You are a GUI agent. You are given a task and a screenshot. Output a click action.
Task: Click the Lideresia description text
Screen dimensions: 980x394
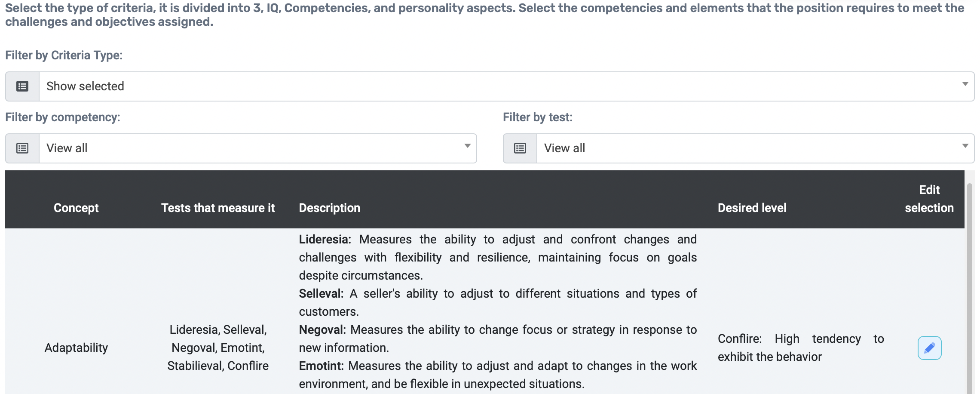[498, 257]
